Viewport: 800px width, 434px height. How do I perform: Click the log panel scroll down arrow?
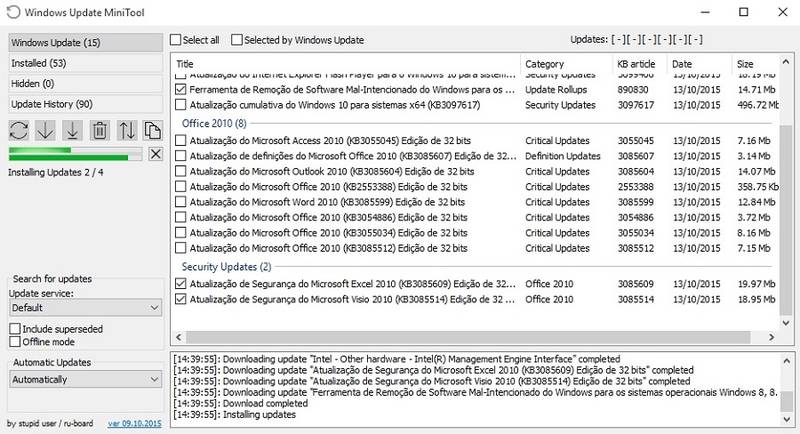coord(786,419)
